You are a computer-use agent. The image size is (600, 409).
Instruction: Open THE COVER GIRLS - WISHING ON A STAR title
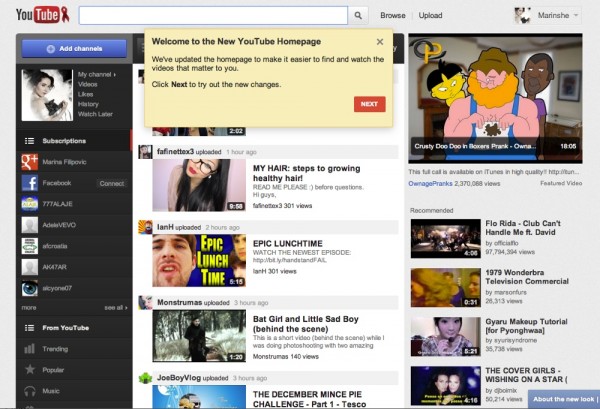coord(526,375)
